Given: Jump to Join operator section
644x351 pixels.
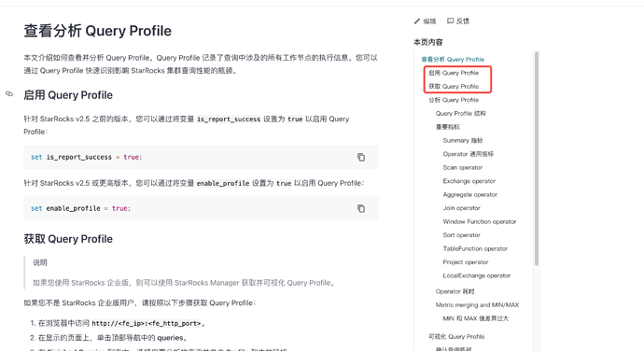Looking at the screenshot, I should click(461, 208).
